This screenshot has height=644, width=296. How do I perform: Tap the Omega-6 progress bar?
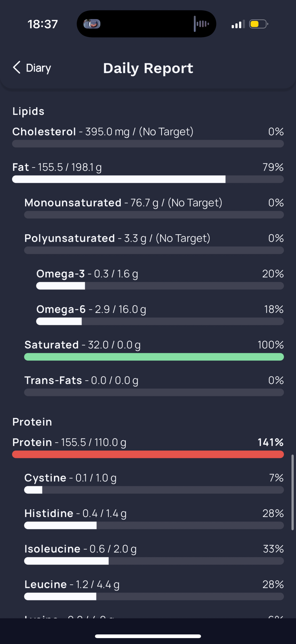(x=160, y=321)
